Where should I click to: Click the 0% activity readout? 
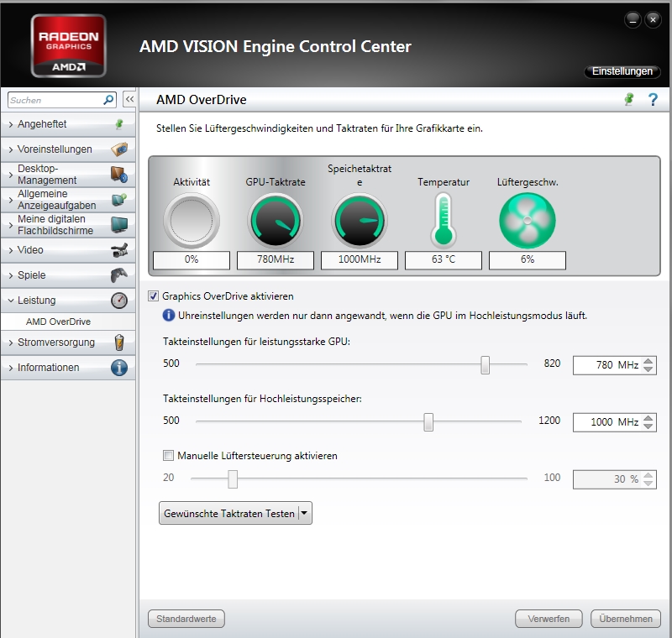coord(192,259)
